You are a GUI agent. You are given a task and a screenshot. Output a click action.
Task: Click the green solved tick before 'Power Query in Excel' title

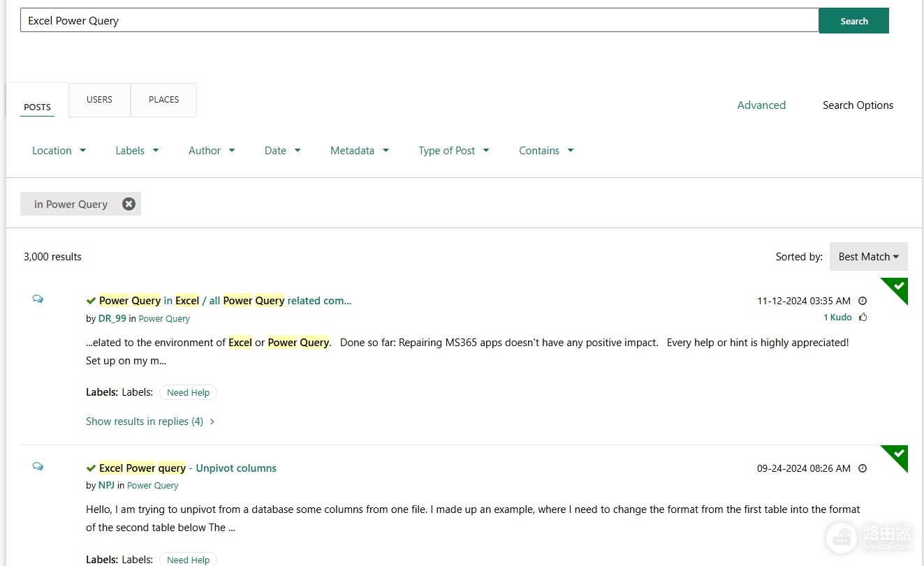tap(91, 301)
